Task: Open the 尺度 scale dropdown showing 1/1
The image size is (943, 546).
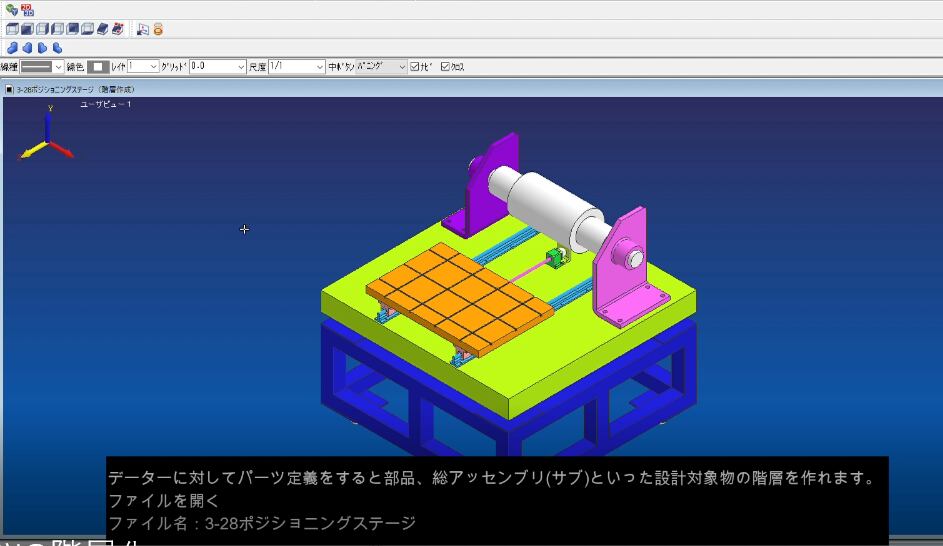Action: coord(296,67)
